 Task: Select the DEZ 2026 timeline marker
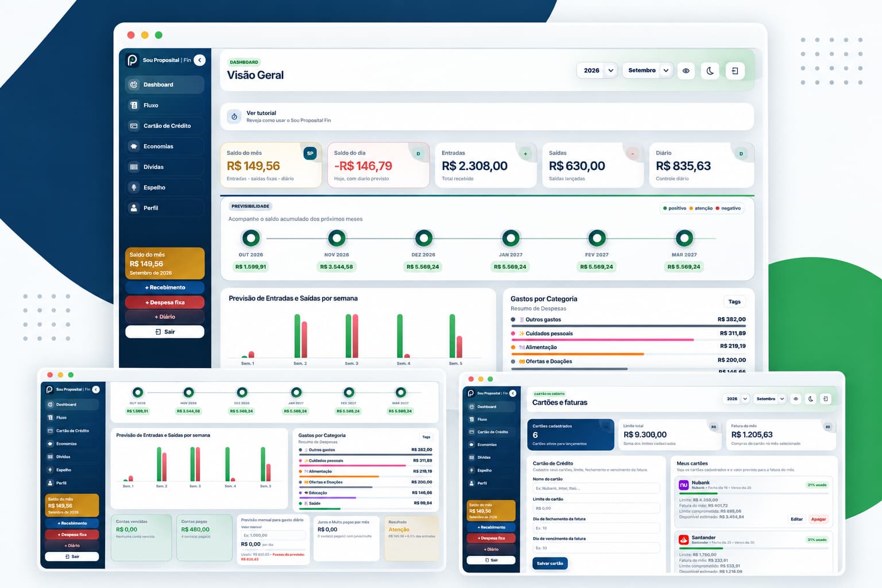(x=424, y=238)
